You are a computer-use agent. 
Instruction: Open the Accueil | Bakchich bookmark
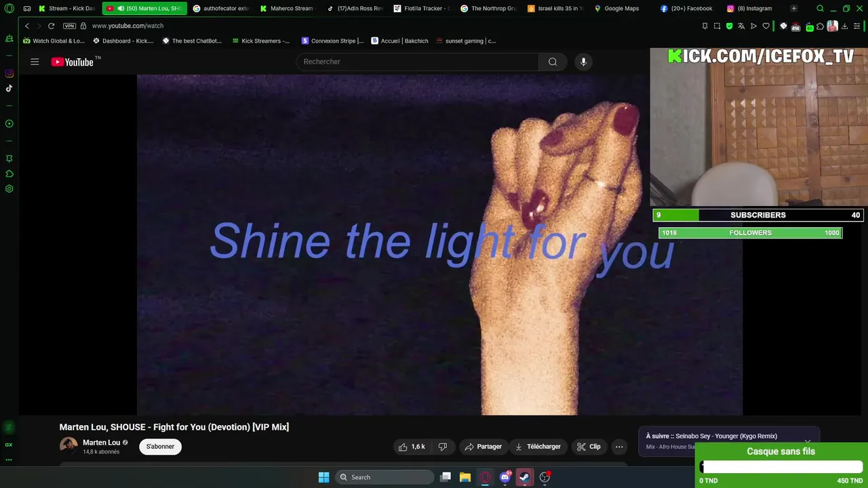[x=399, y=41]
